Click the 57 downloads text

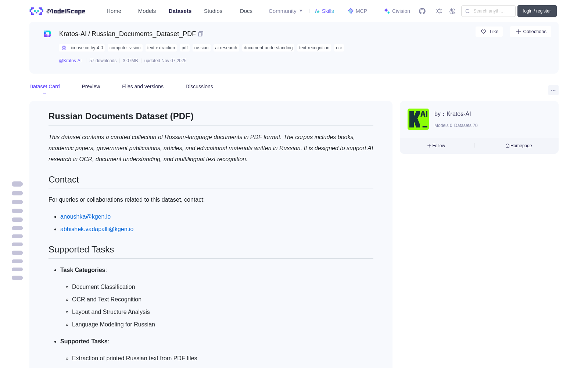coord(103,61)
